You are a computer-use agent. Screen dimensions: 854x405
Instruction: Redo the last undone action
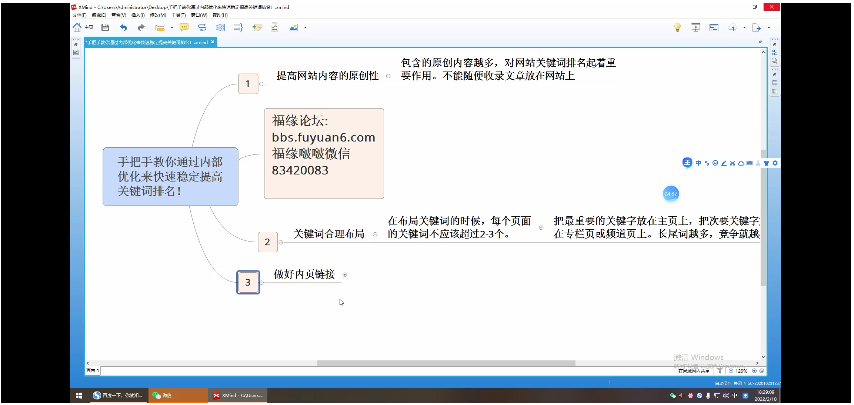pyautogui.click(x=142, y=28)
